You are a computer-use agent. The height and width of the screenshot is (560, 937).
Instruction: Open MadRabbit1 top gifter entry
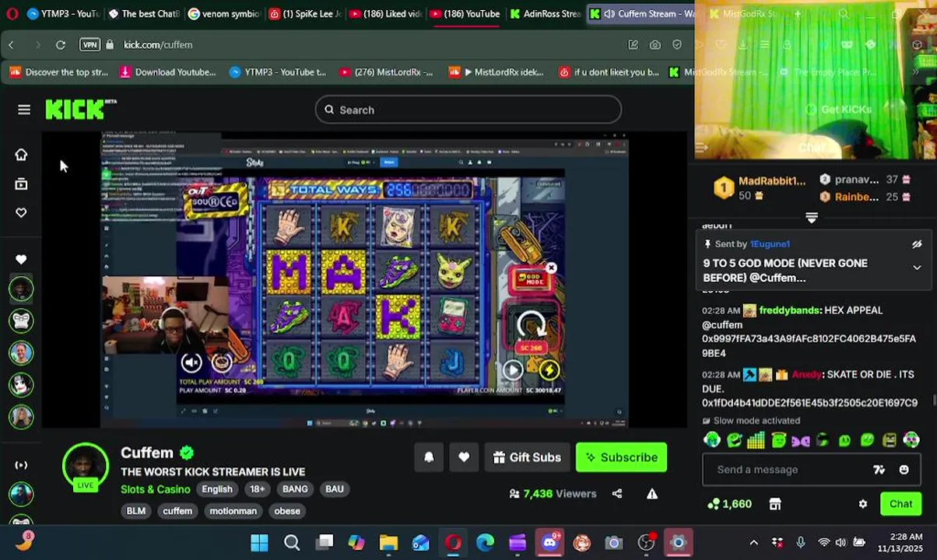click(759, 187)
